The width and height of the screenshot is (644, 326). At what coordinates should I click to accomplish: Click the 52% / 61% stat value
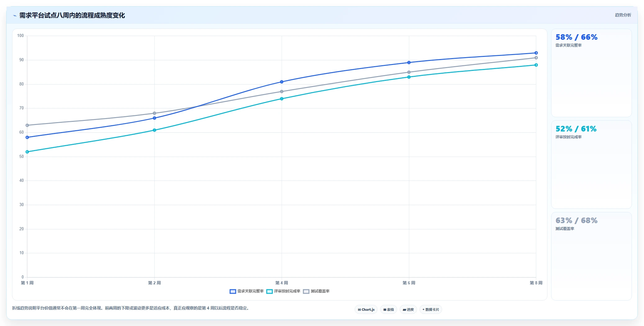point(576,129)
